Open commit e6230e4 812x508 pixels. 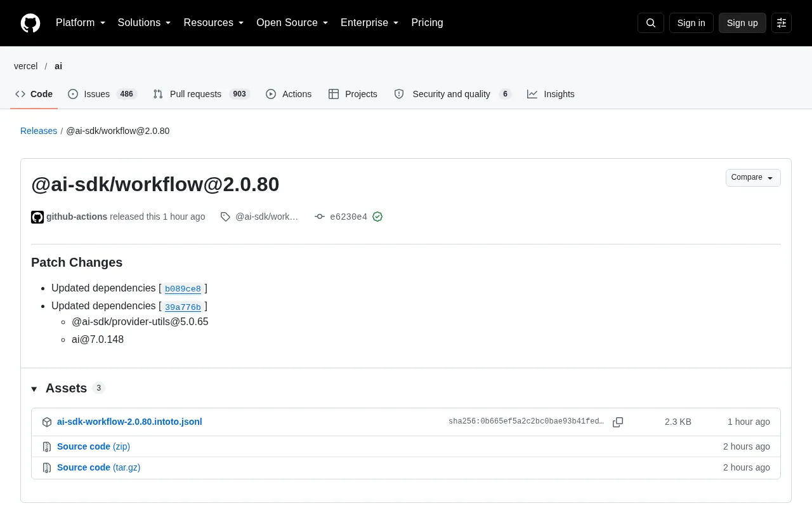[x=348, y=217]
